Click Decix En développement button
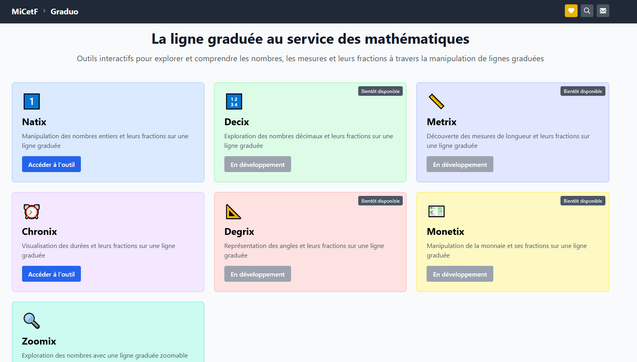This screenshot has height=362, width=637. (258, 165)
